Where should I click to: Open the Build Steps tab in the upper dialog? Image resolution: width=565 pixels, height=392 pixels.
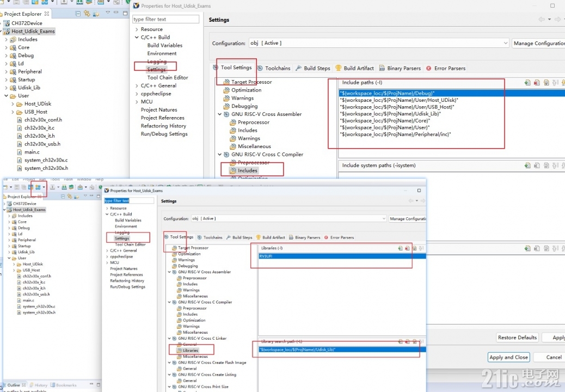coord(312,68)
